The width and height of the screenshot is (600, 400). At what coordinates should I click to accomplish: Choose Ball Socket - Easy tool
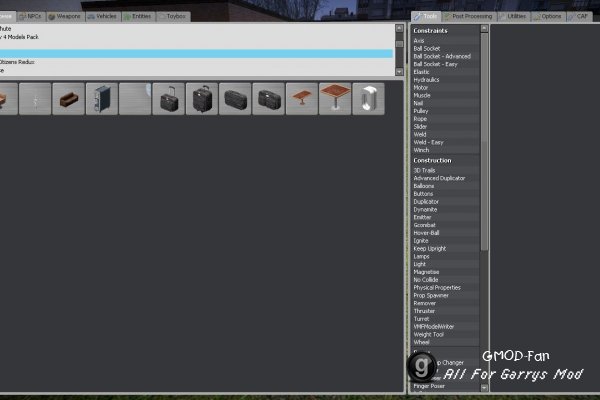[x=445, y=64]
